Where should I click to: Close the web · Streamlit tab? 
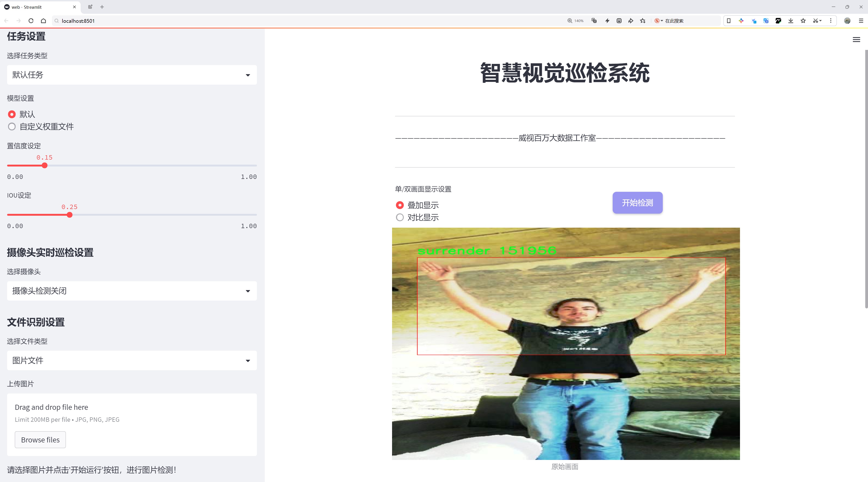coord(74,7)
